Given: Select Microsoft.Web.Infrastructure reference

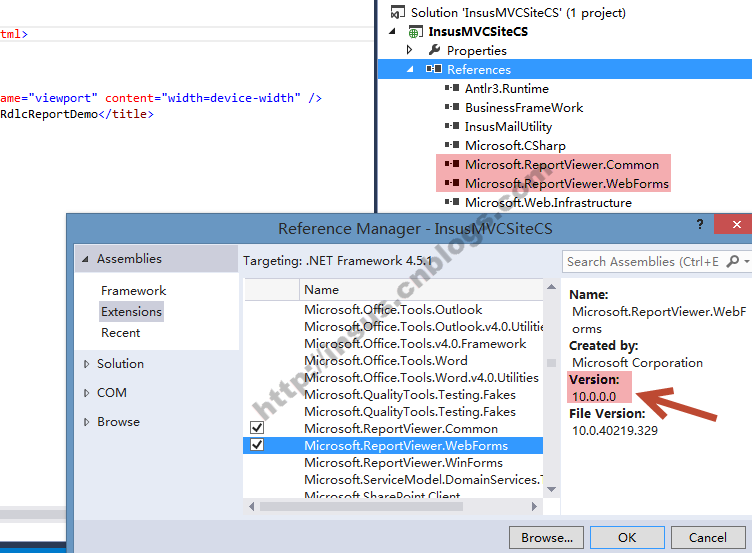Looking at the screenshot, I should [548, 202].
